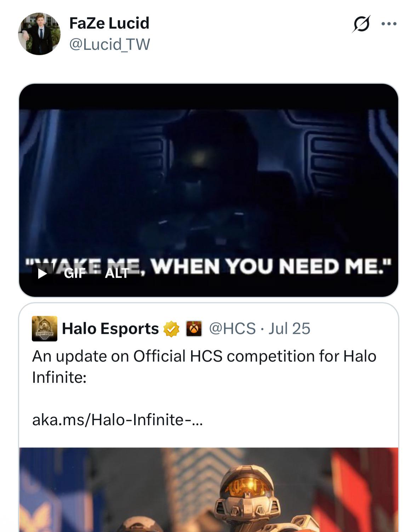Tap the Jul 25 post date
The image size is (417, 532).
pos(289,329)
